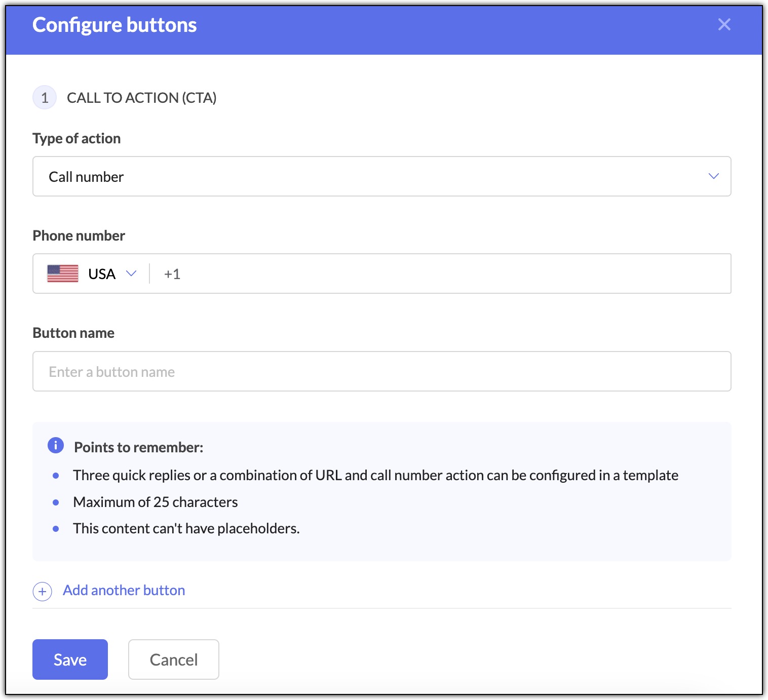Click the Type of action dropdown chevron
768x700 pixels.
[713, 176]
